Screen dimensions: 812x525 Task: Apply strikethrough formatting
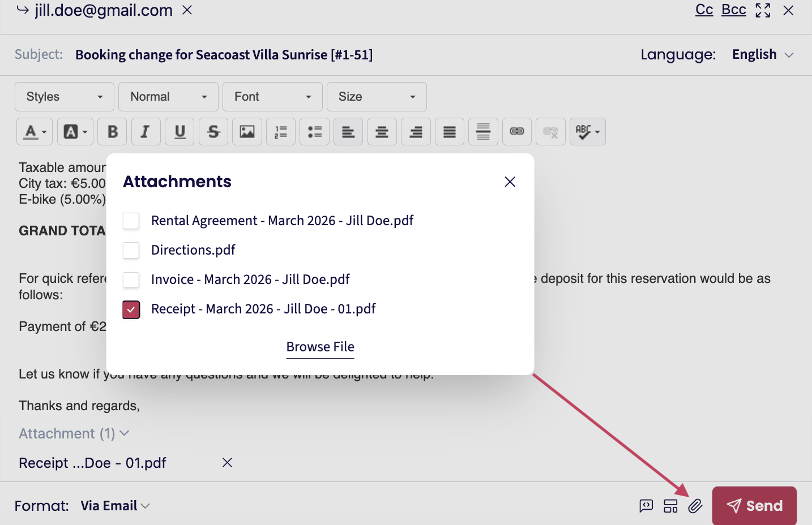(x=213, y=132)
